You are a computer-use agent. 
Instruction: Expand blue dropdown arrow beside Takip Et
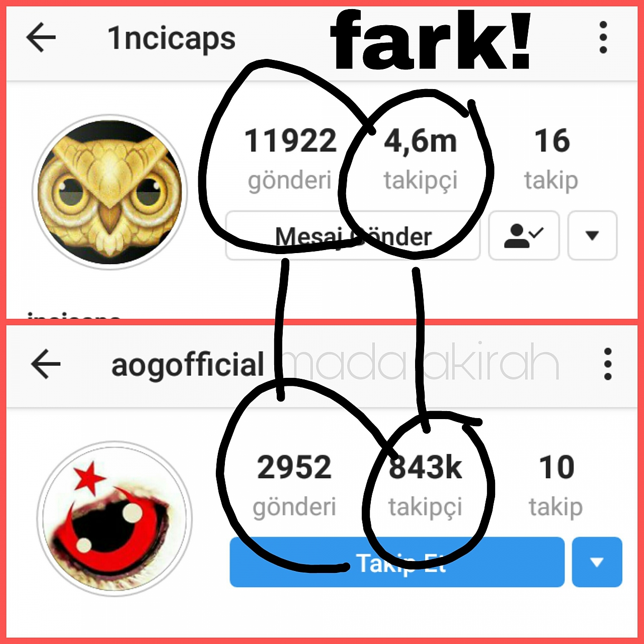tap(597, 562)
